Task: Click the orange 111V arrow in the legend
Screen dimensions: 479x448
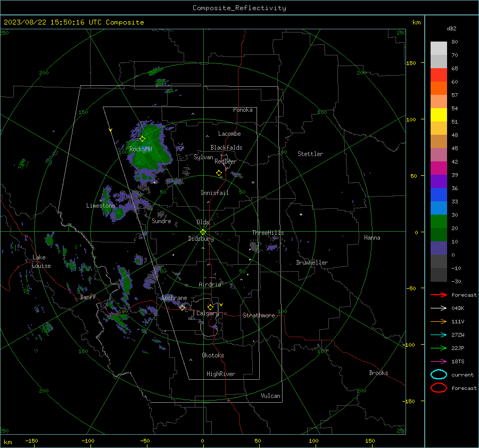Action: click(x=439, y=321)
